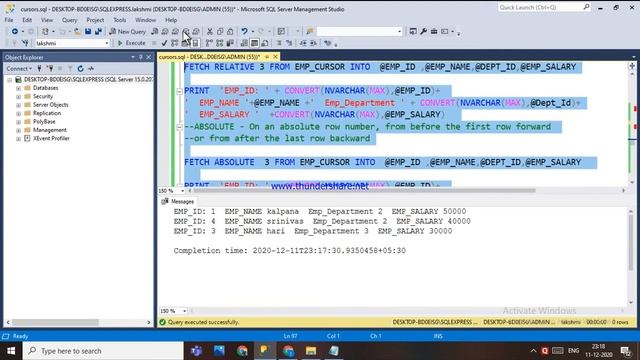The width and height of the screenshot is (640, 360).
Task: Click the Save floppy disk icon
Action: tap(88, 31)
